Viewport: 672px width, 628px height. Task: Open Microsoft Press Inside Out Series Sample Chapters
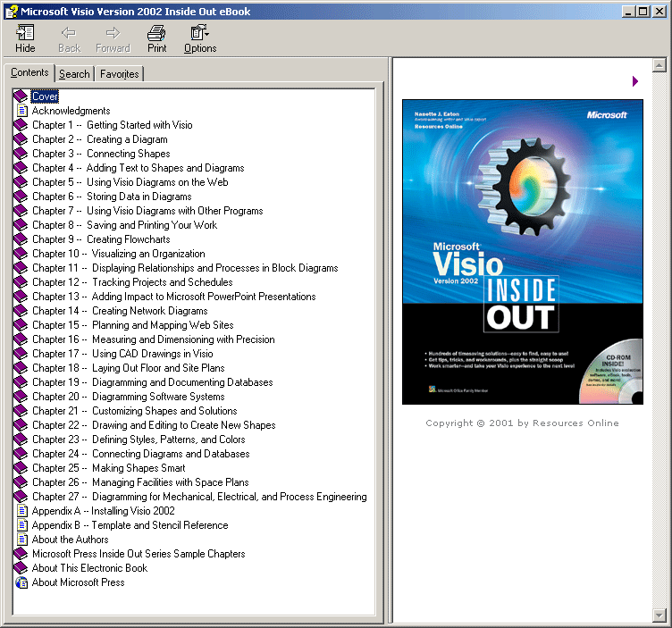[x=139, y=554]
